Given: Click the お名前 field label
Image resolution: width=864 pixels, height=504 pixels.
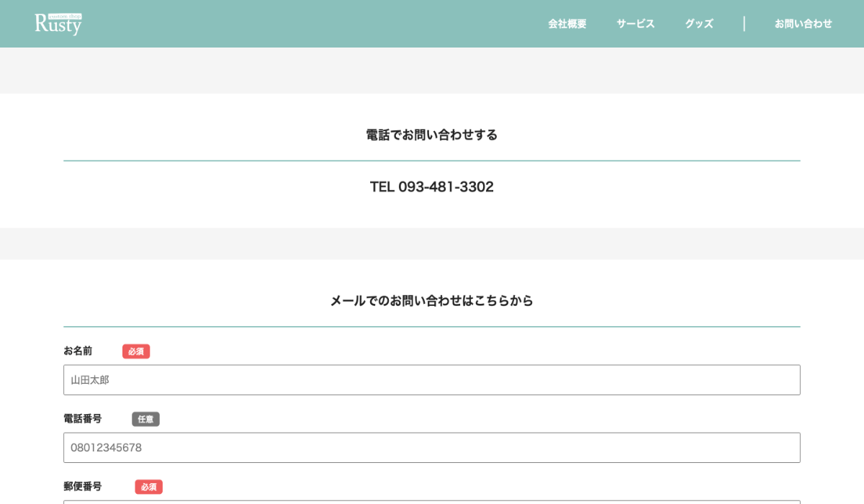Looking at the screenshot, I should pyautogui.click(x=78, y=351).
